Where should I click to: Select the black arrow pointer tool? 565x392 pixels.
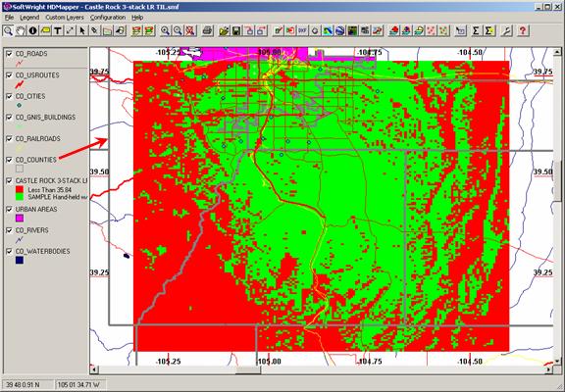pos(82,31)
